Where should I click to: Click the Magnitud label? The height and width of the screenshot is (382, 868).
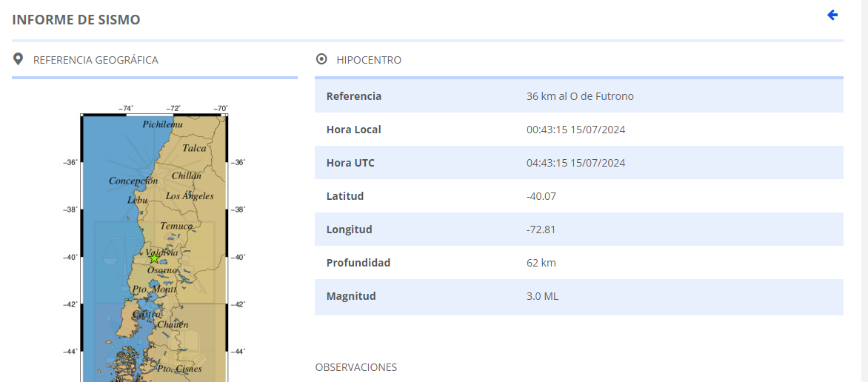351,295
